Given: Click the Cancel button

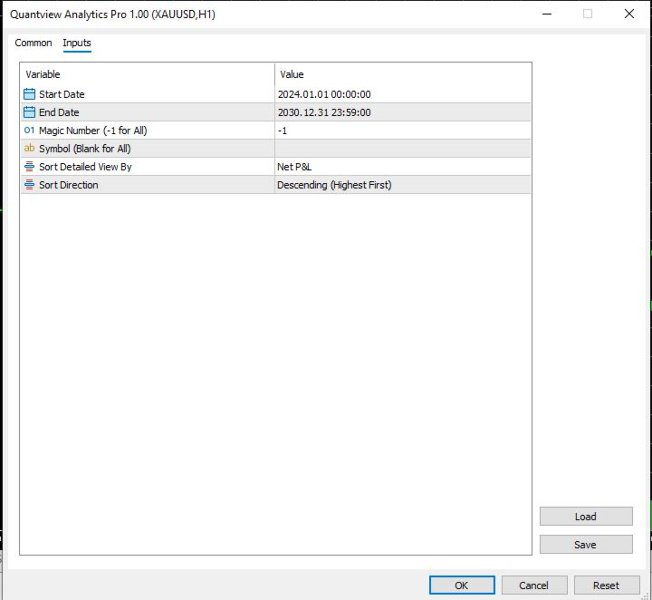Looking at the screenshot, I should pos(534,585).
